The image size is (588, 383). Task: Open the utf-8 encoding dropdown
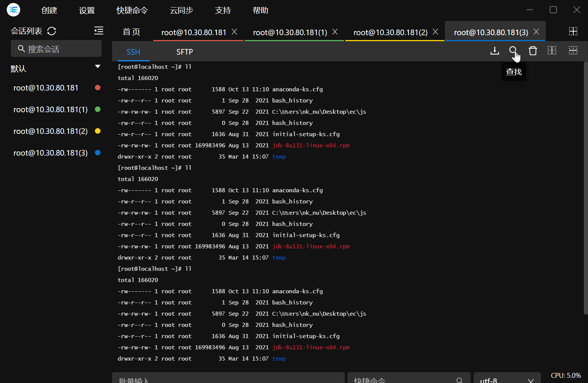point(507,379)
